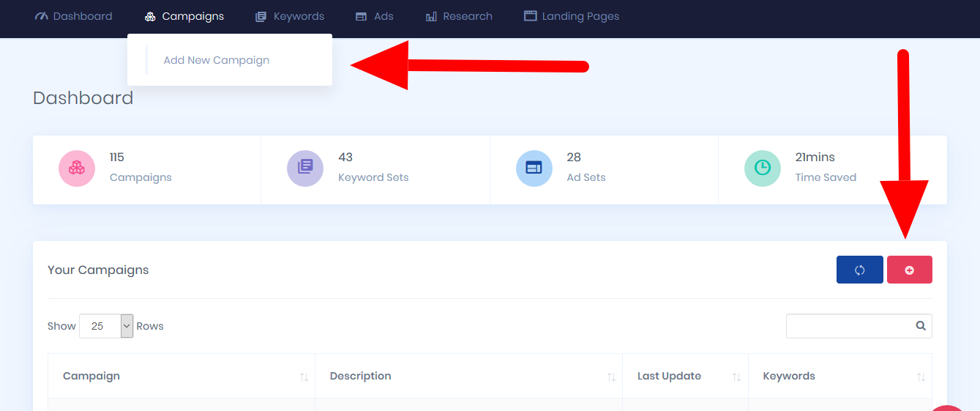Viewport: 980px width, 411px height.
Task: Click the red add campaign plus button
Action: [x=910, y=270]
